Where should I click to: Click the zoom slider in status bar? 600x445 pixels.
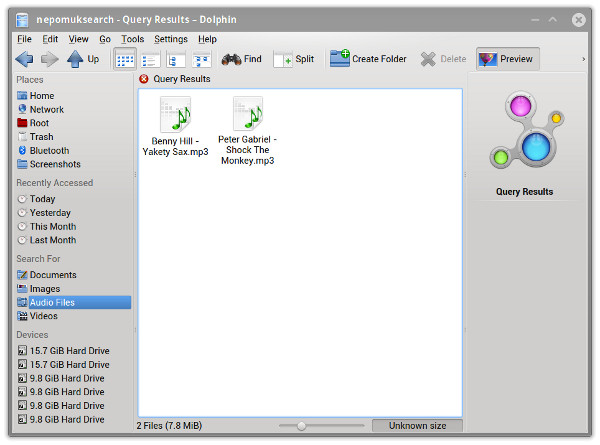tap(301, 426)
